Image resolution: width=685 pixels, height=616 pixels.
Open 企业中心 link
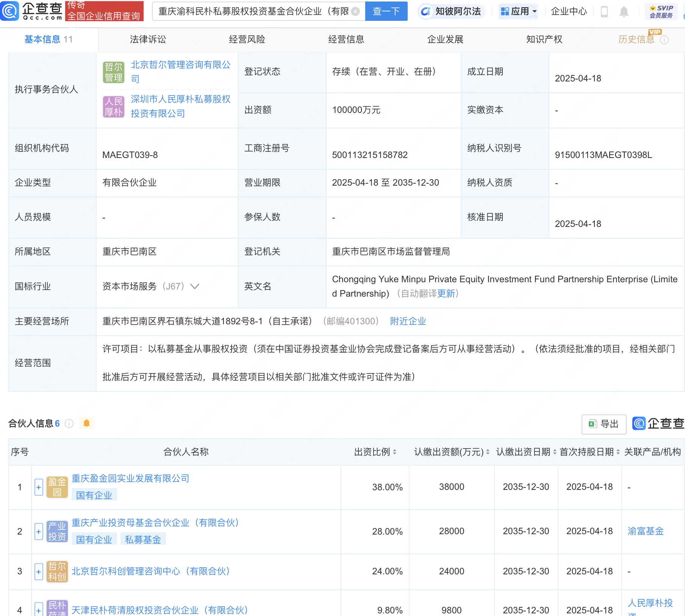click(x=569, y=12)
